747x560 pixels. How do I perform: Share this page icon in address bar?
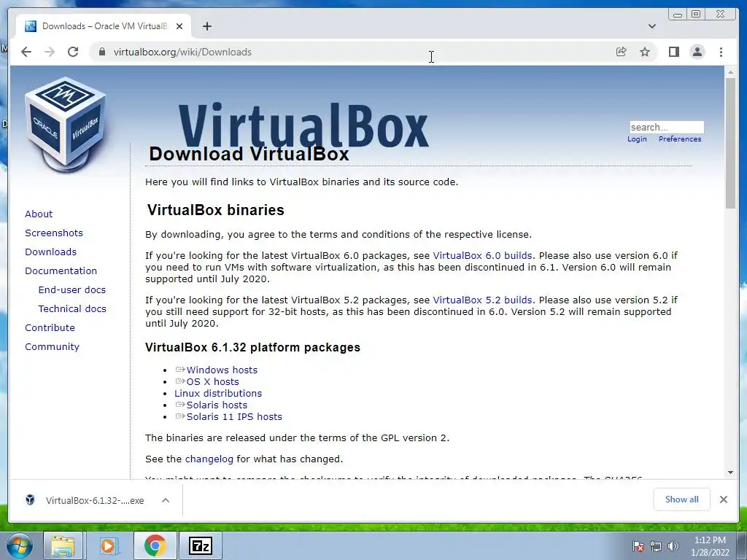pyautogui.click(x=621, y=52)
